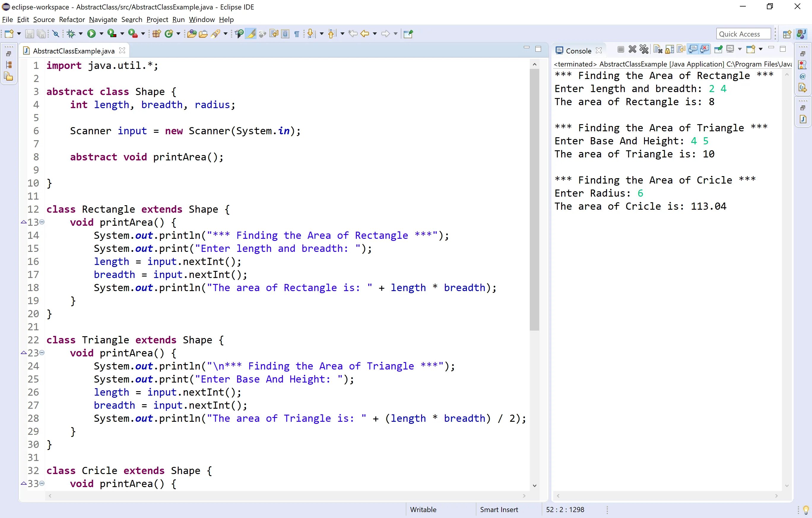Open the Debug configurations dropdown arrow
This screenshot has width=812, height=518.
(81, 34)
